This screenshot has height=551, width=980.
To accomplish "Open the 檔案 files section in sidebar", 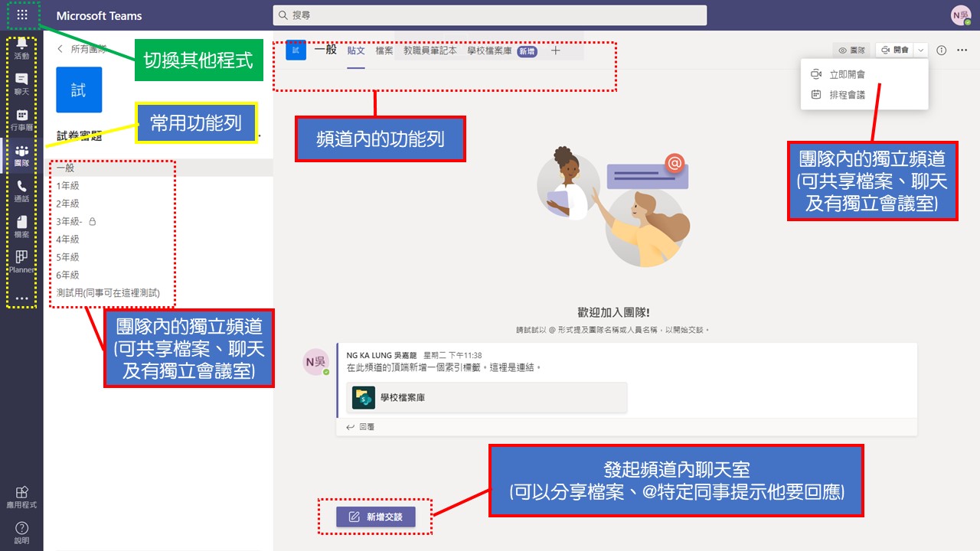I will click(21, 227).
